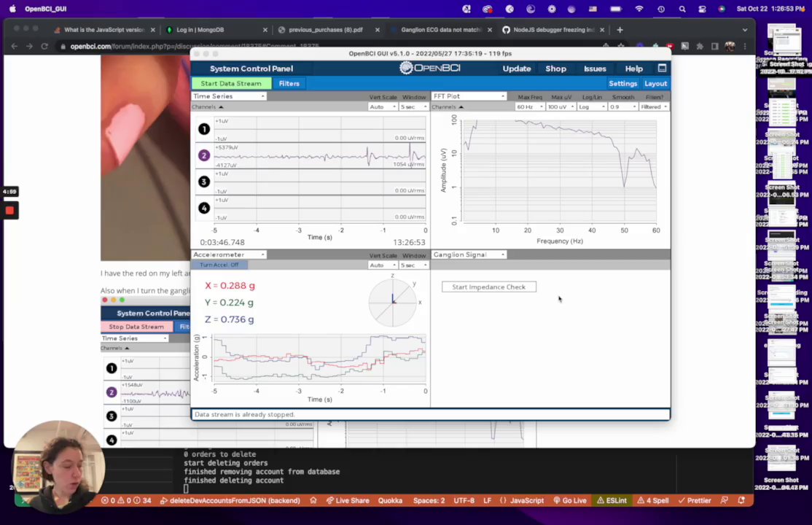This screenshot has width=812, height=525.
Task: Open the Apple menu
Action: 12,9
